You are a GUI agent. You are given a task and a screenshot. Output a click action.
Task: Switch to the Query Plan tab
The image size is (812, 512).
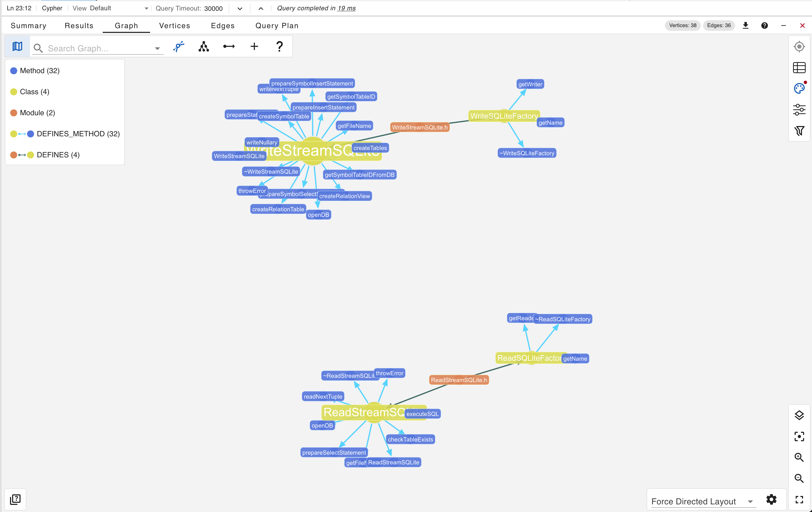pyautogui.click(x=277, y=25)
